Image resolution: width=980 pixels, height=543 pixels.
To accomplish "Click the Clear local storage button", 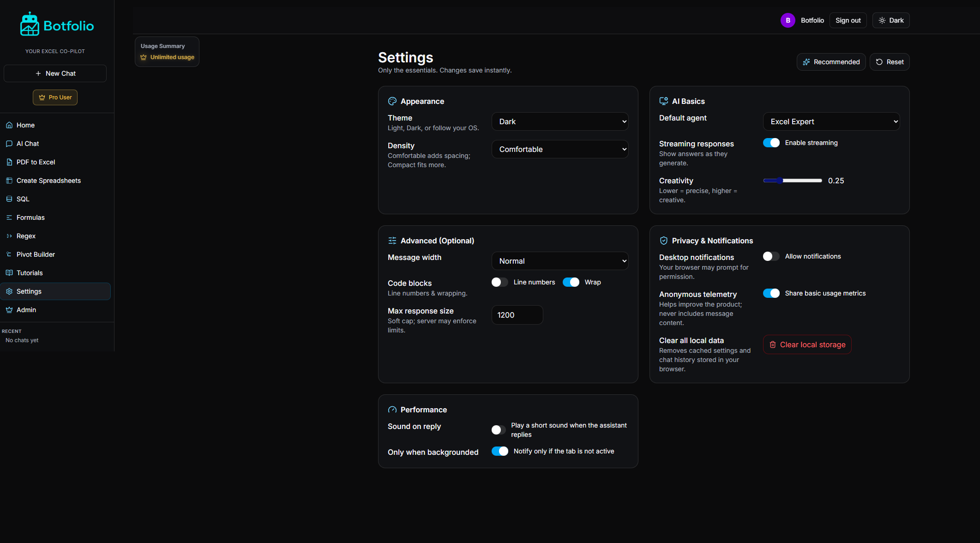I will 807,344.
